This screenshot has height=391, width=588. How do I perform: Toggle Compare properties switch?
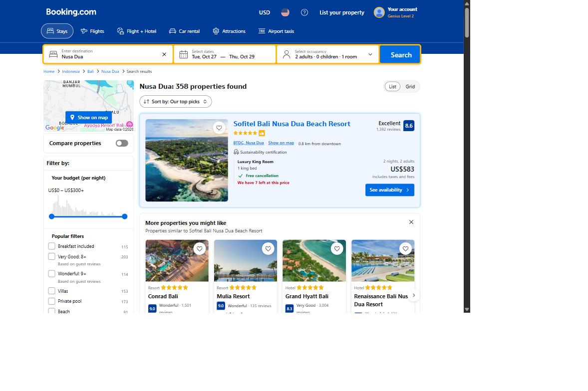[122, 143]
